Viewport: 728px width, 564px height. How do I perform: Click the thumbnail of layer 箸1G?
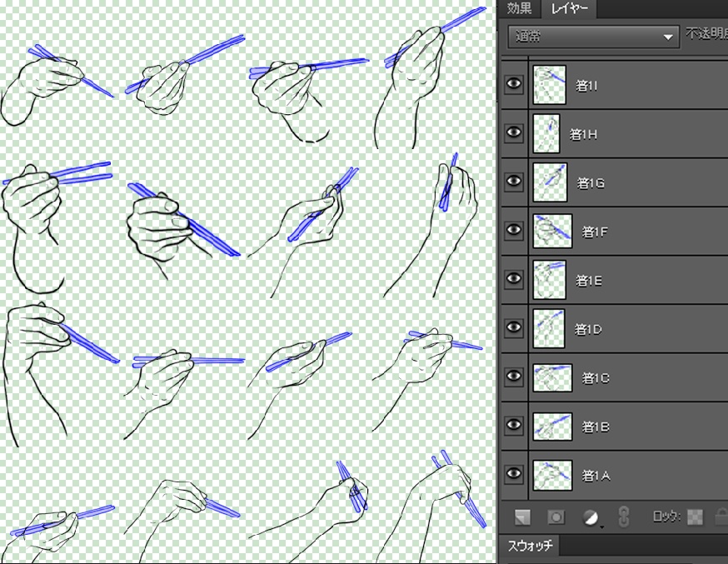point(551,182)
